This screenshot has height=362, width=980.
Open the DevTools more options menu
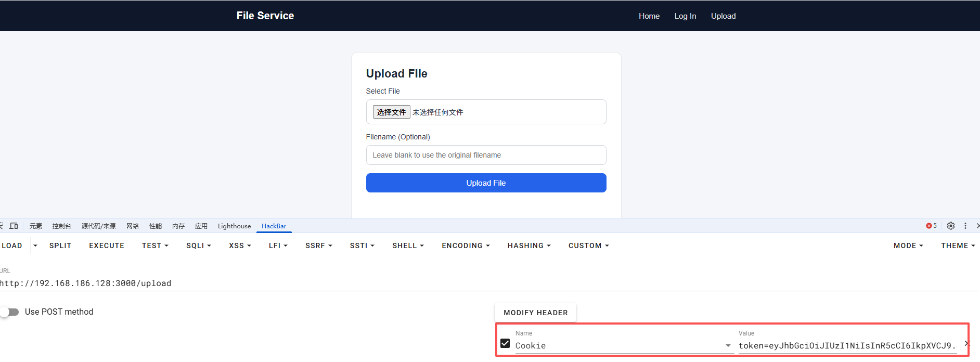[x=965, y=226]
